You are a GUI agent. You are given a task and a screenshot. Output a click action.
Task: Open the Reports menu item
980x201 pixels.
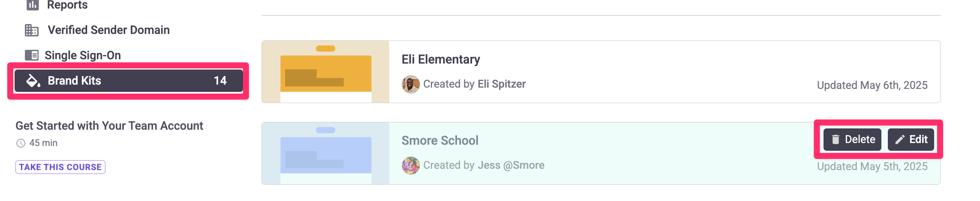67,5
